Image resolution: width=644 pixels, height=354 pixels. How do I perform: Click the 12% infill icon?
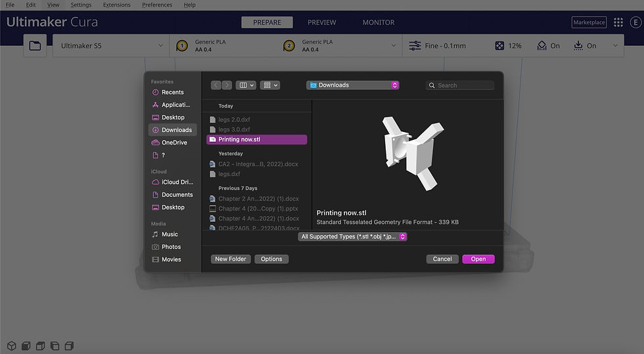tap(499, 45)
